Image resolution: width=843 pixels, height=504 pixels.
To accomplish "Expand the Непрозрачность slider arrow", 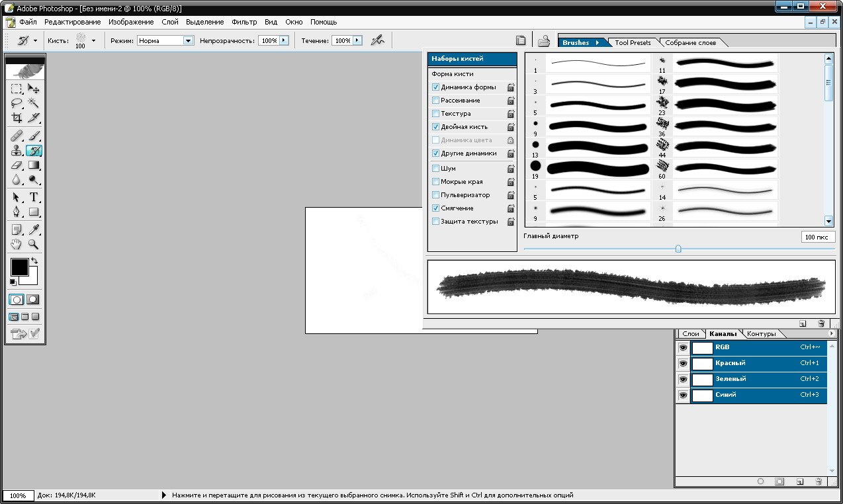I will click(285, 40).
